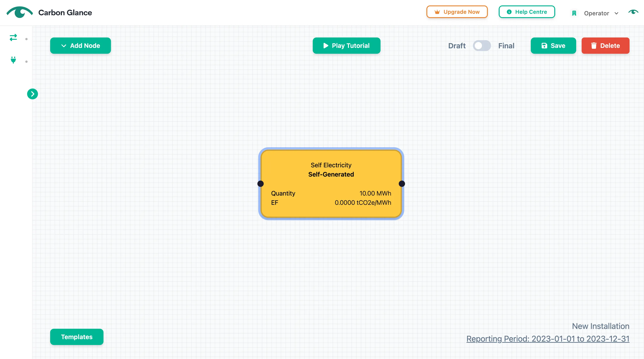Click the Carbon Glance title text
644x359 pixels.
pos(65,12)
